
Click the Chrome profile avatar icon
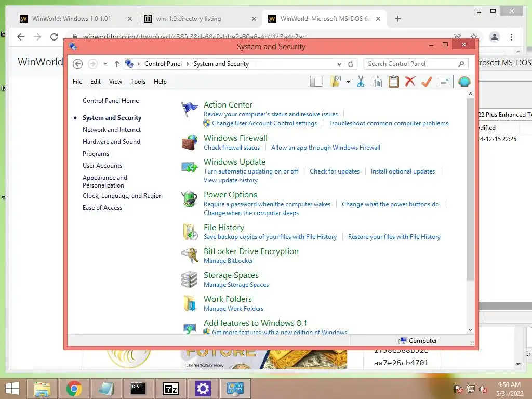pos(495,37)
